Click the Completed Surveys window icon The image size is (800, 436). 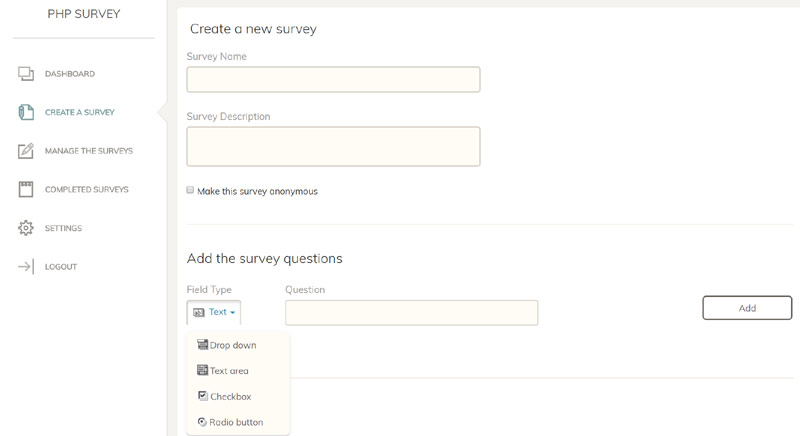pos(27,189)
